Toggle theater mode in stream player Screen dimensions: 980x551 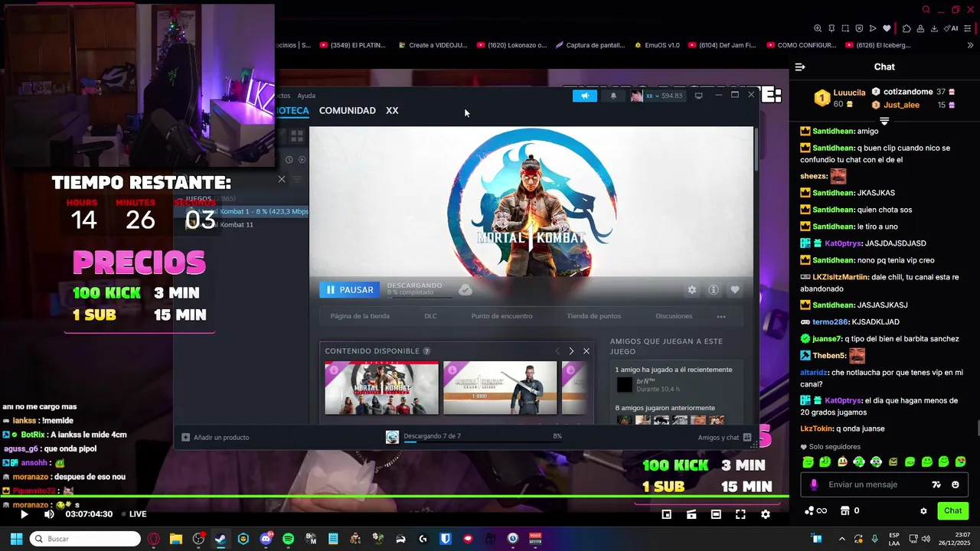(716, 514)
